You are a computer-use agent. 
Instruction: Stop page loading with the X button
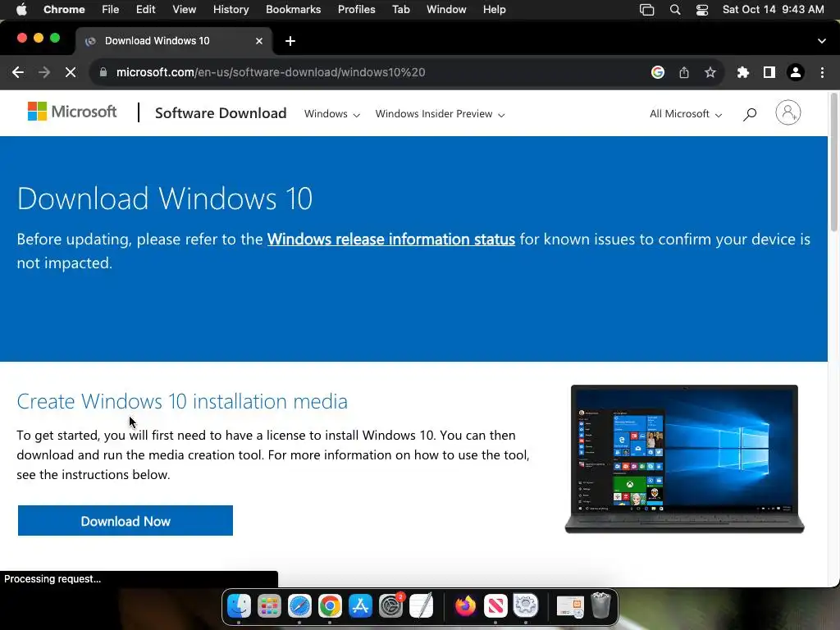71,72
